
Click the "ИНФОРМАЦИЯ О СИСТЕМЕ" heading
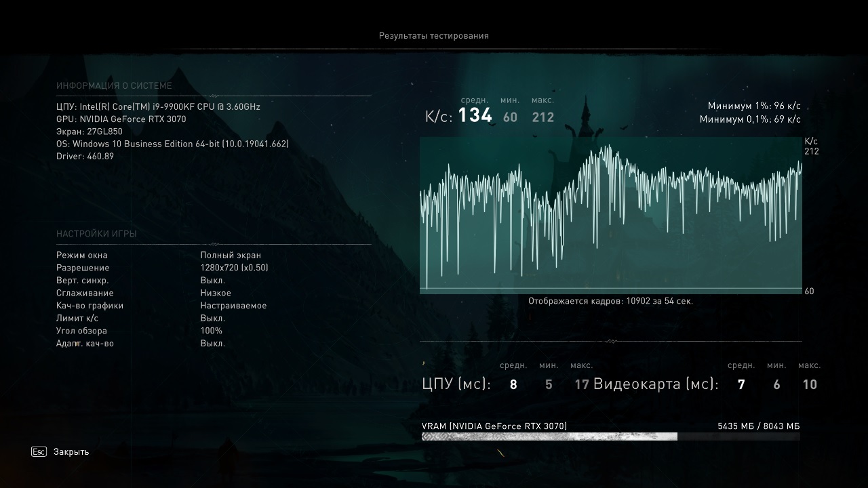(114, 86)
